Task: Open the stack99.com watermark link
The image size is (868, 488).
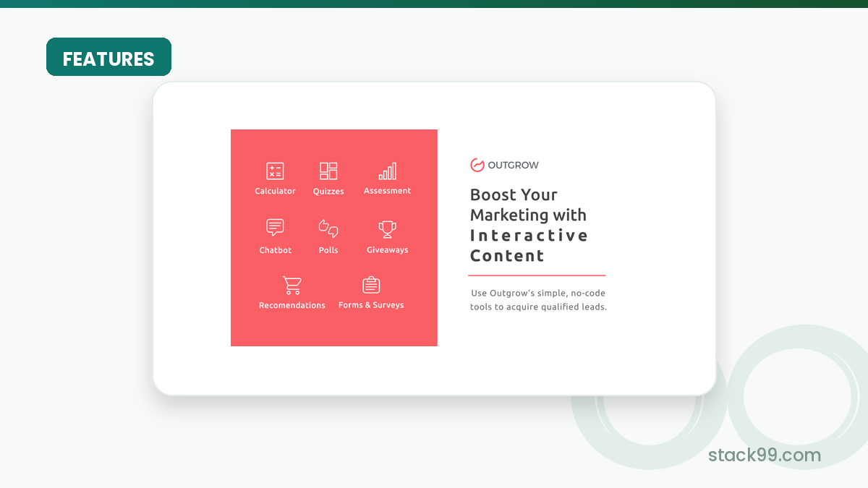Action: (765, 455)
